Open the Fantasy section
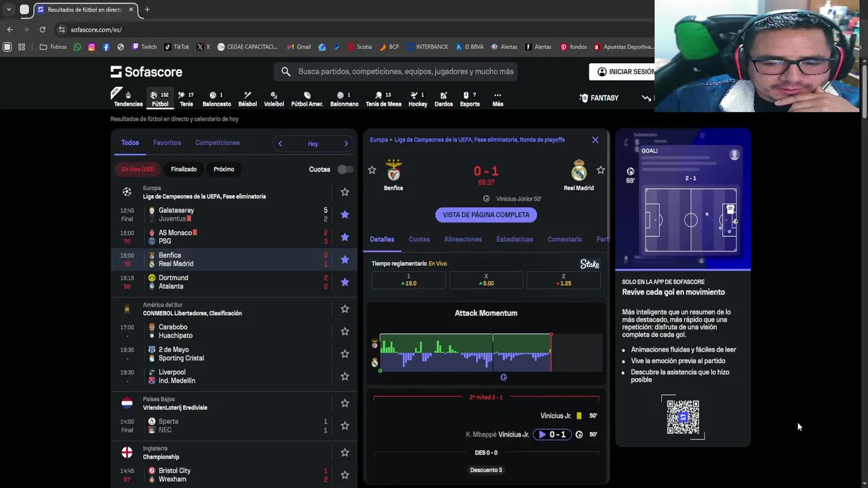868x488 pixels. pyautogui.click(x=599, y=98)
